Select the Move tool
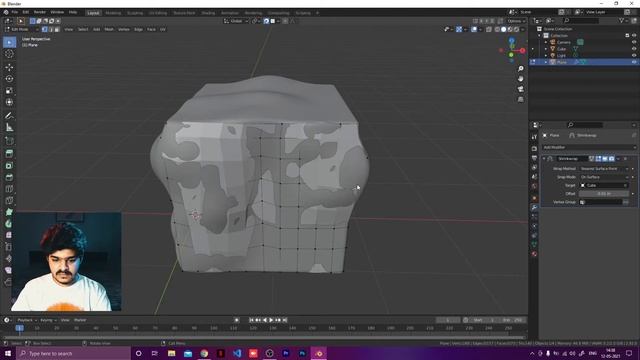Image resolution: width=640 pixels, height=360 pixels. (9, 67)
